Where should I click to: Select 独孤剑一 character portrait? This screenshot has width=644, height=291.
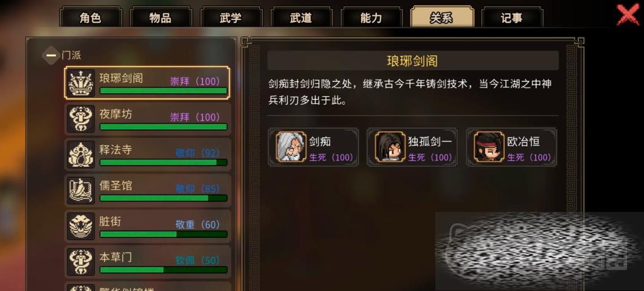tap(390, 147)
